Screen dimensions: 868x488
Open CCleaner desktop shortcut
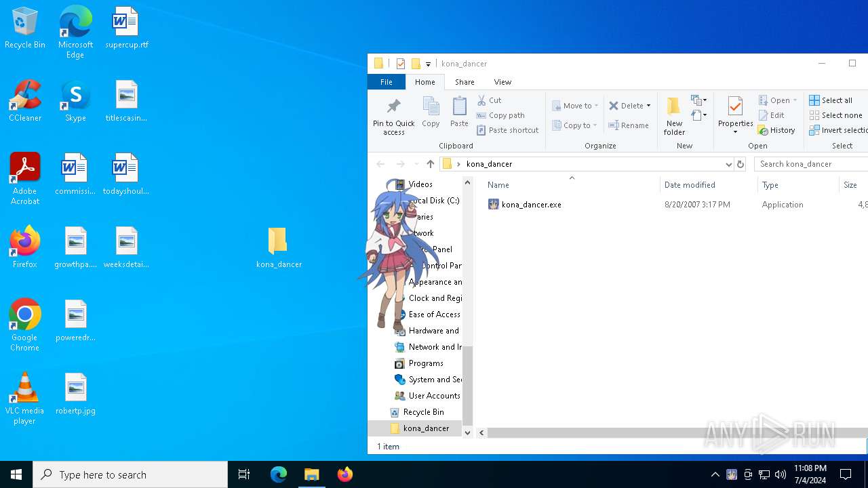25,102
